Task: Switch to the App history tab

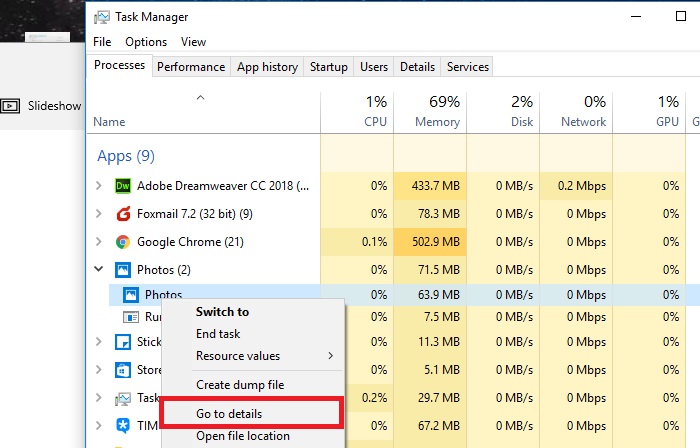Action: 267,67
